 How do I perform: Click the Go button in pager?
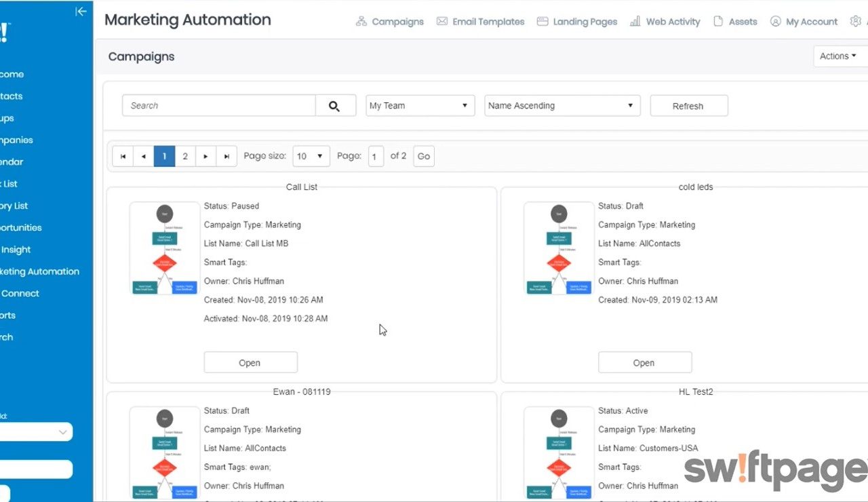coord(424,156)
